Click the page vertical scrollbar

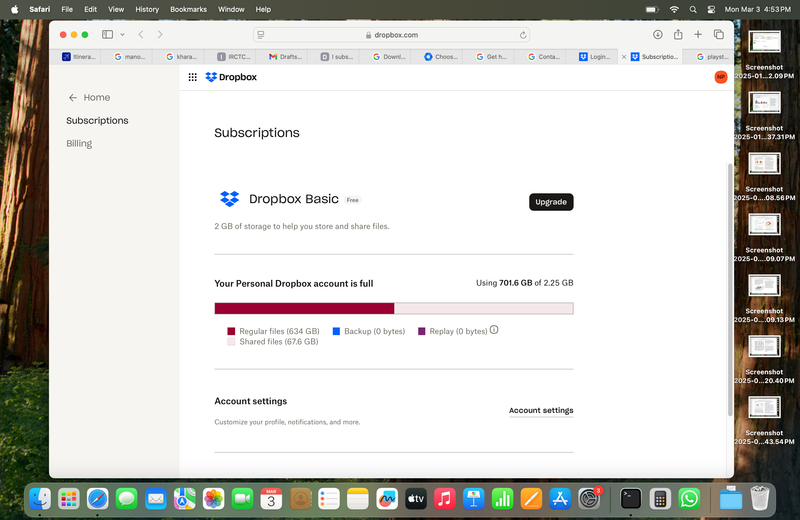(730, 289)
